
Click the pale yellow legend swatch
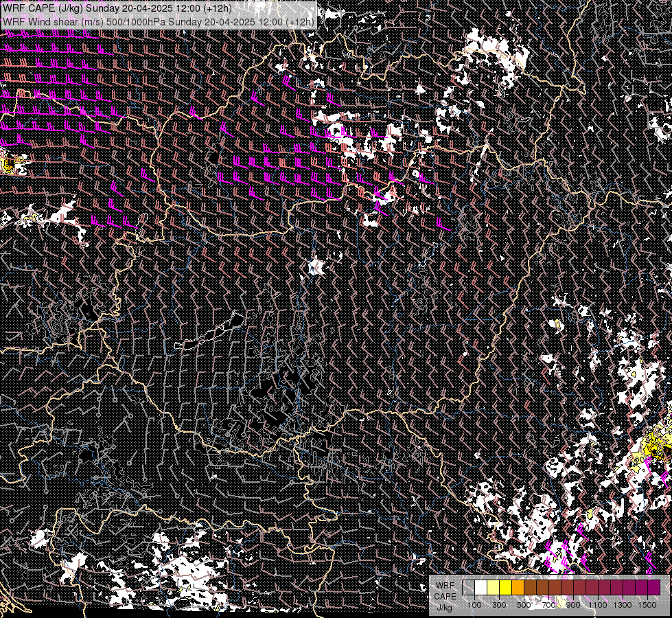pos(494,588)
